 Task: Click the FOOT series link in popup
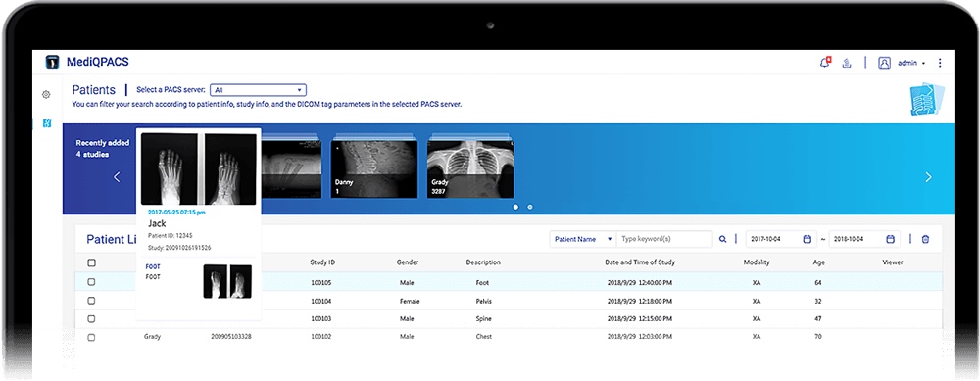pos(153,266)
